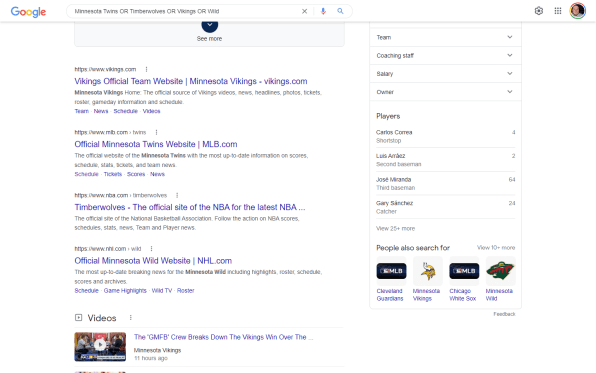Select player Carlos Correa
Screen dimensions: 596x373
click(445, 136)
